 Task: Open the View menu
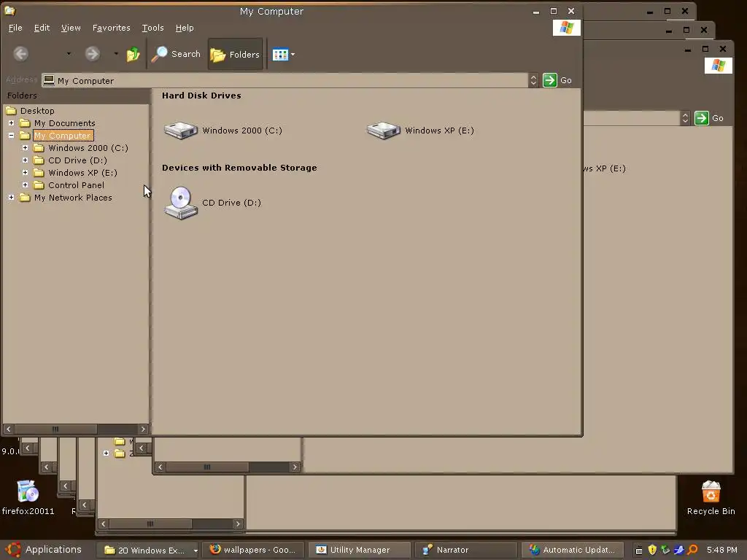[71, 28]
